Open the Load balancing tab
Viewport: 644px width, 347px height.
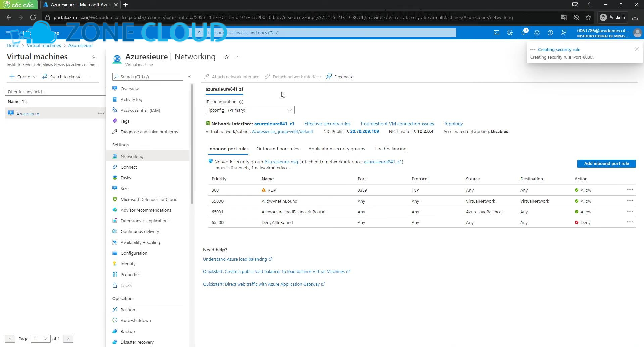coord(390,149)
